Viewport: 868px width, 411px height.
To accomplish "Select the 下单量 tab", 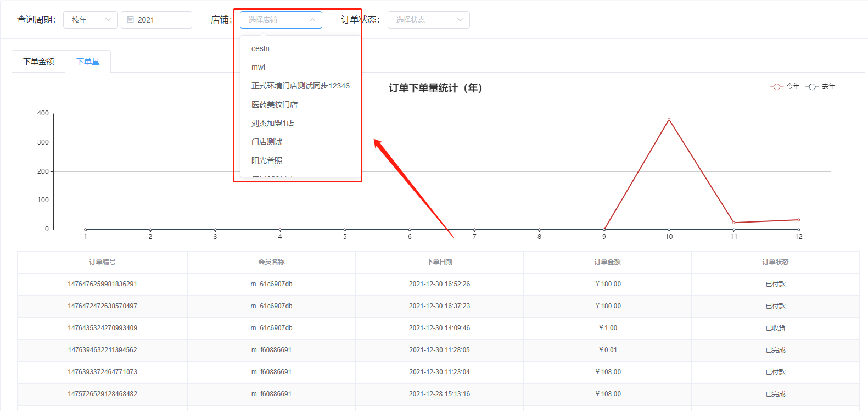I will coord(88,62).
